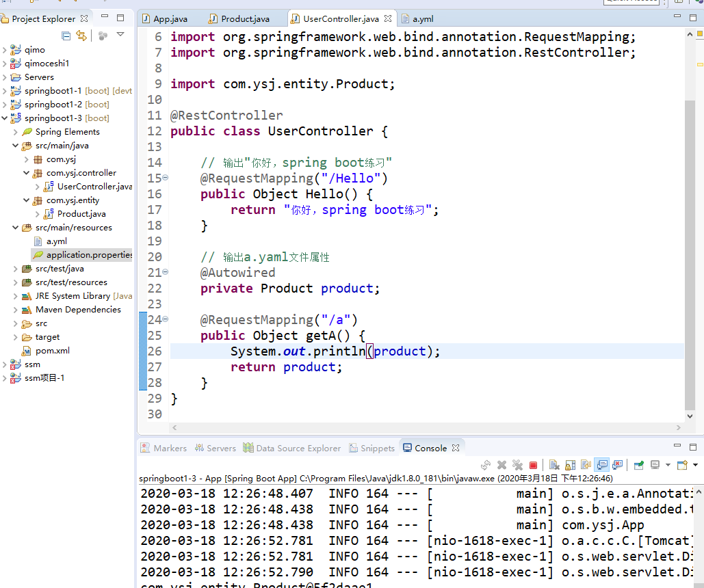Screen dimensions: 704x588
Task: Click the springboot1-2 project icon
Action: pyautogui.click(x=16, y=104)
